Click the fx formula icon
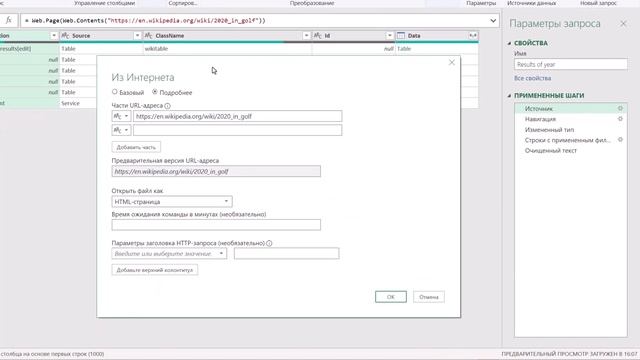 tap(9, 20)
